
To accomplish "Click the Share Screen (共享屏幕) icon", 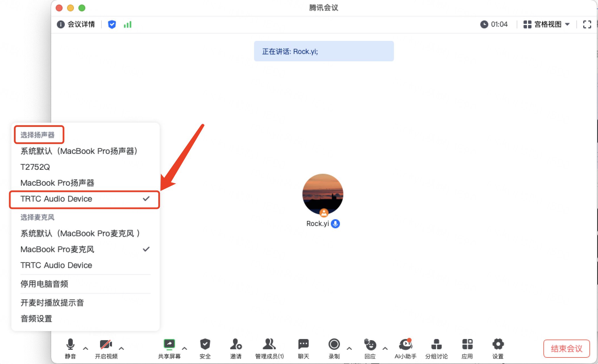I will [169, 344].
